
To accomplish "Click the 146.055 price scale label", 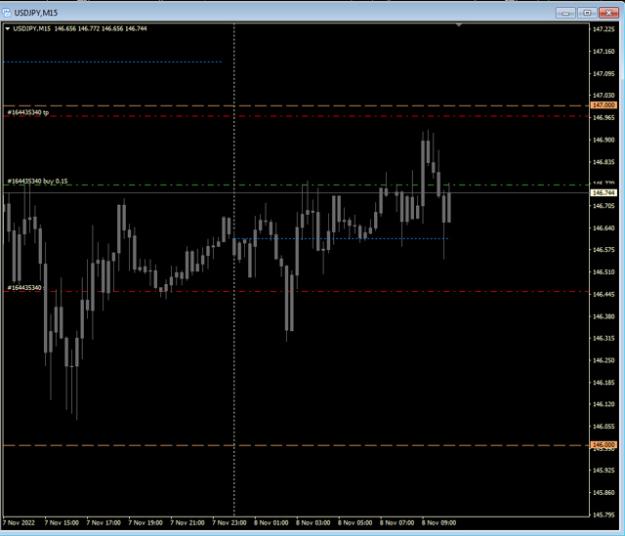I will pyautogui.click(x=603, y=427).
